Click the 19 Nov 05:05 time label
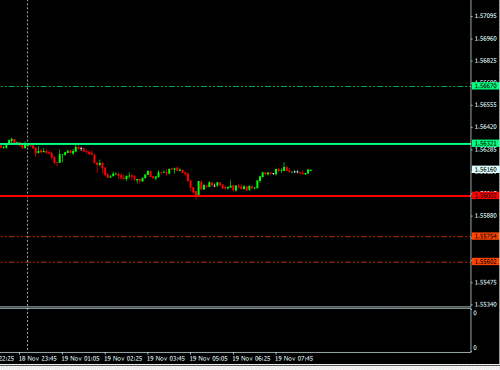Image resolution: width=500 pixels, height=370 pixels. pyautogui.click(x=209, y=359)
